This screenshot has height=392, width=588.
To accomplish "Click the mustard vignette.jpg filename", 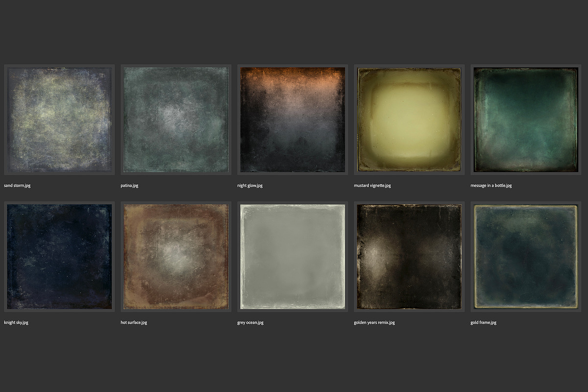I will [372, 186].
